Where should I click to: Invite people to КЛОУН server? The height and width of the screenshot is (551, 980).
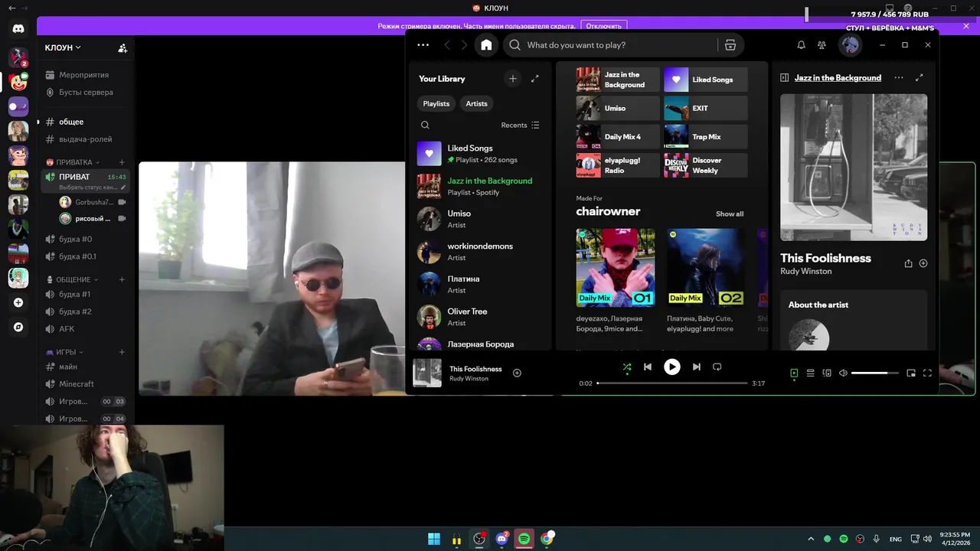pyautogui.click(x=122, y=47)
